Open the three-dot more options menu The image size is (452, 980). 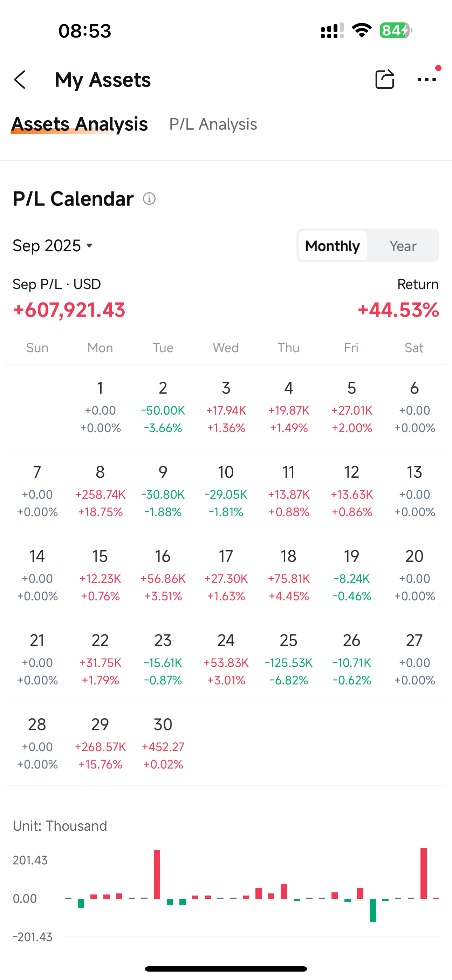426,80
